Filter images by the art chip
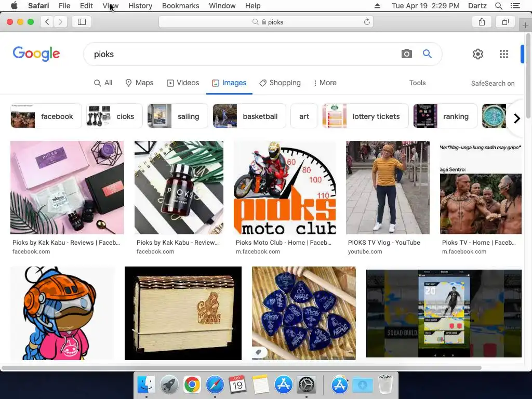532x399 pixels. [x=304, y=116]
